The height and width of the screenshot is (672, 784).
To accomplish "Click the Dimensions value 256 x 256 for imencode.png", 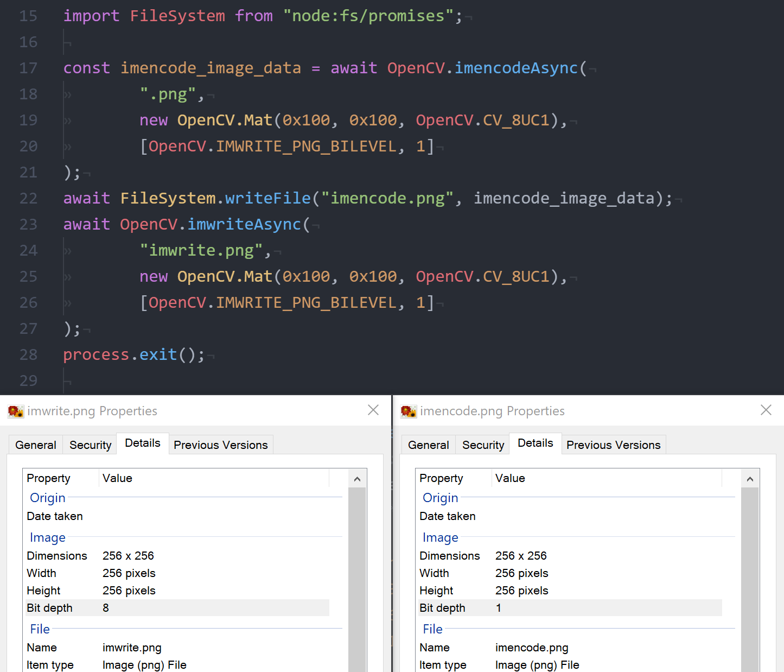I will 521,555.
